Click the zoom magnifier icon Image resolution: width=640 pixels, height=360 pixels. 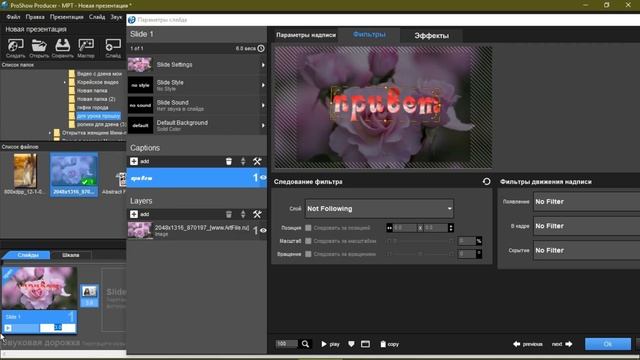click(x=305, y=344)
